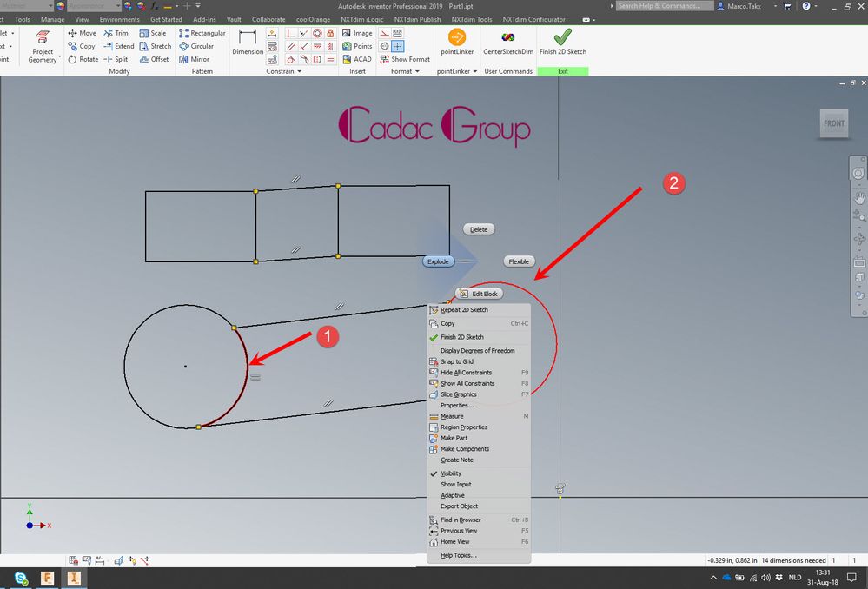Click Delete in the marking menu
Screen dimensions: 868x589
[x=479, y=229]
